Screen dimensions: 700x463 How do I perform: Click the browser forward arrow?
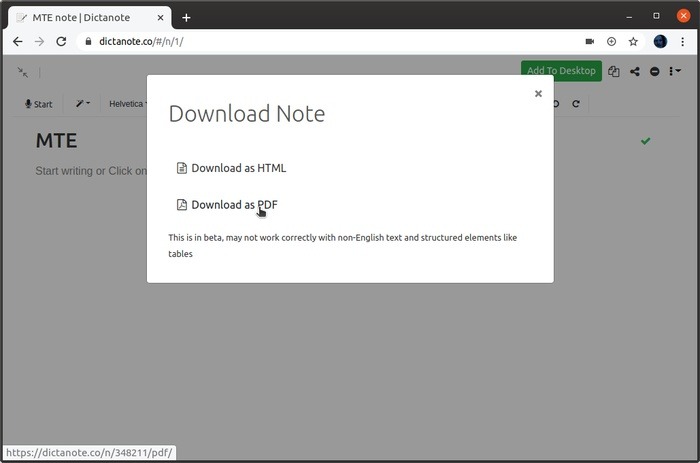coord(39,42)
